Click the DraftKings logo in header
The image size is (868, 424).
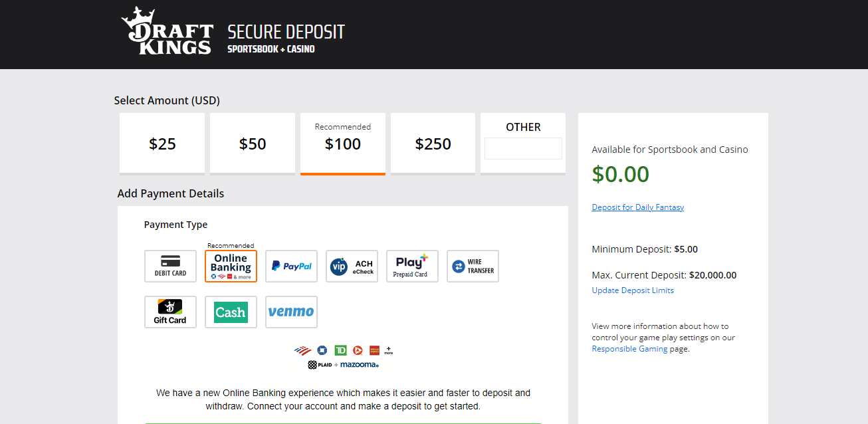click(x=167, y=31)
